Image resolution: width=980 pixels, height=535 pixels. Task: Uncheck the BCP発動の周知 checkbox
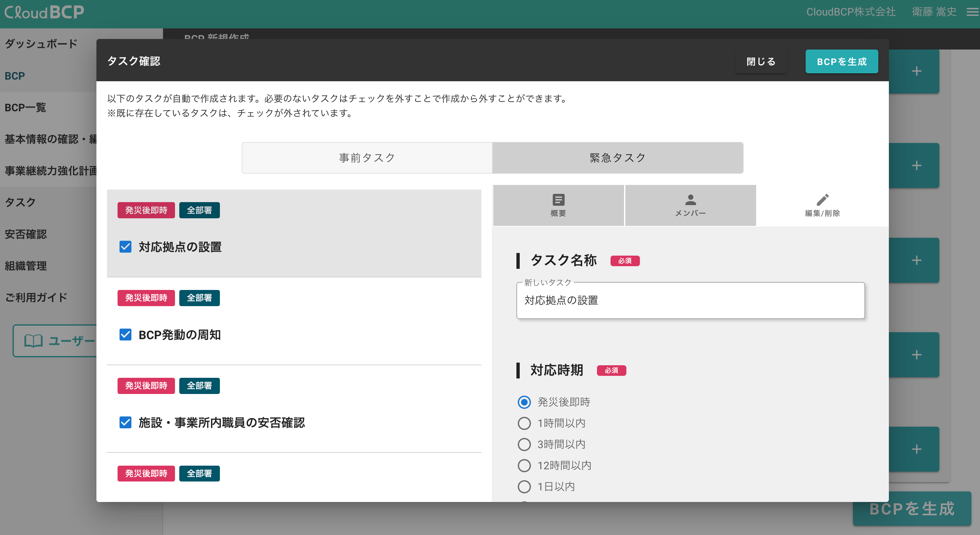pyautogui.click(x=125, y=335)
